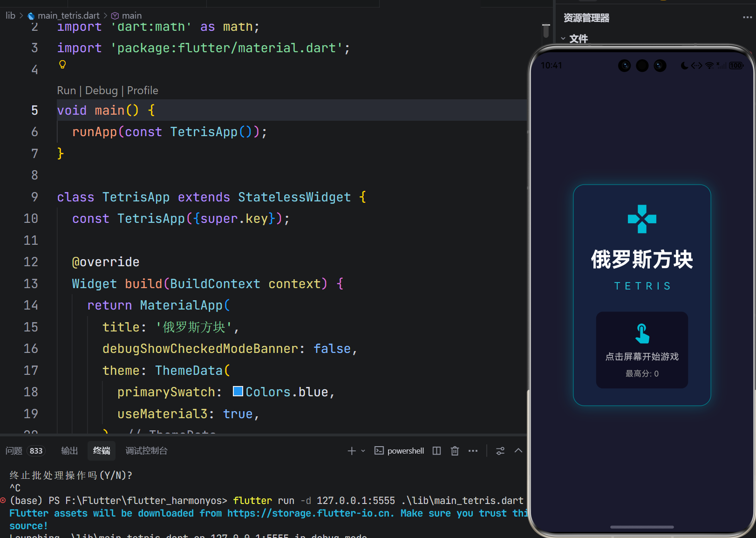Click the storage.flutter-io.cn link in terminal
756x538 pixels.
pyautogui.click(x=310, y=513)
